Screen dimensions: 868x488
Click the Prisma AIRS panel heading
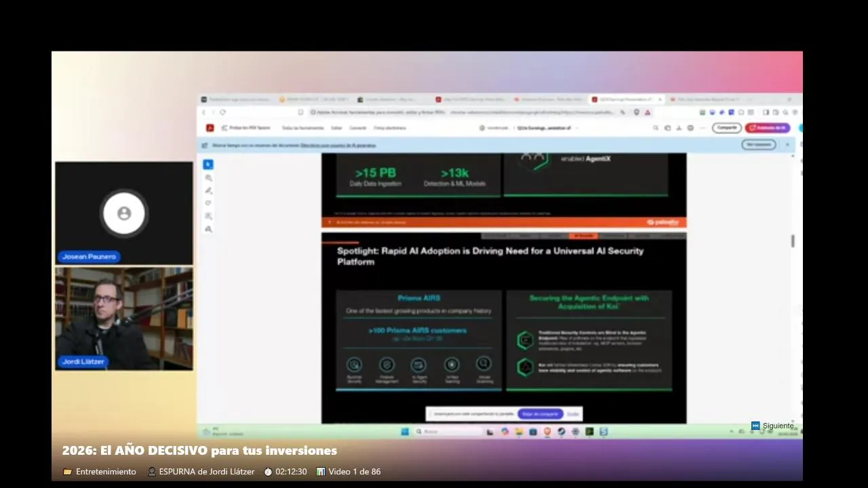[x=419, y=298]
